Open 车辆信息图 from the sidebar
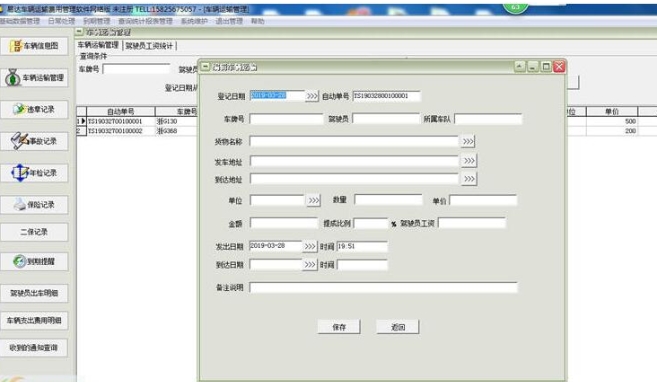The height and width of the screenshot is (382, 657). pyautogui.click(x=34, y=46)
